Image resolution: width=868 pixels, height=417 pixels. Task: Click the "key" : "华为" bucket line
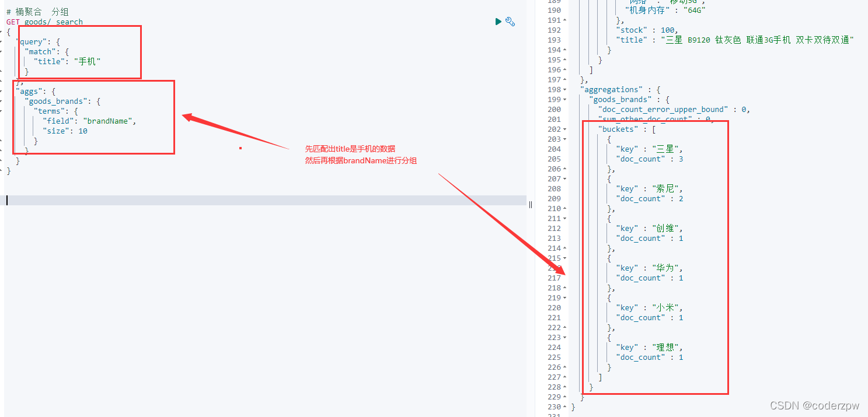point(649,268)
